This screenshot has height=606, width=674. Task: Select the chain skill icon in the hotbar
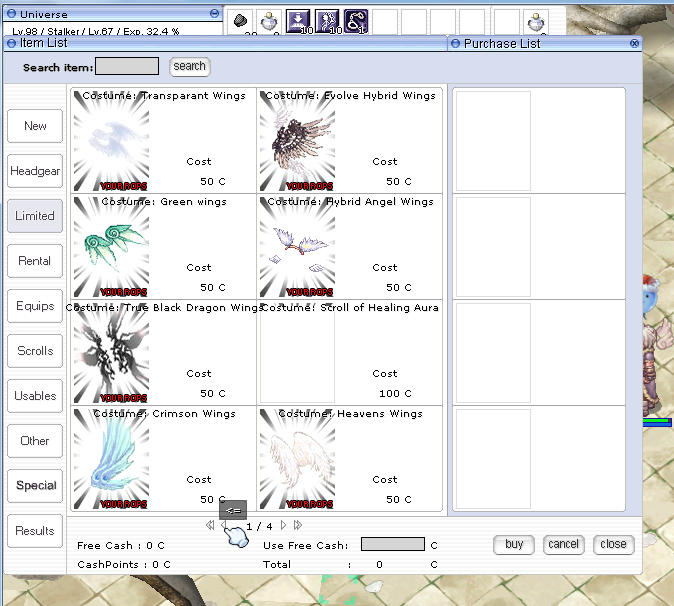356,21
